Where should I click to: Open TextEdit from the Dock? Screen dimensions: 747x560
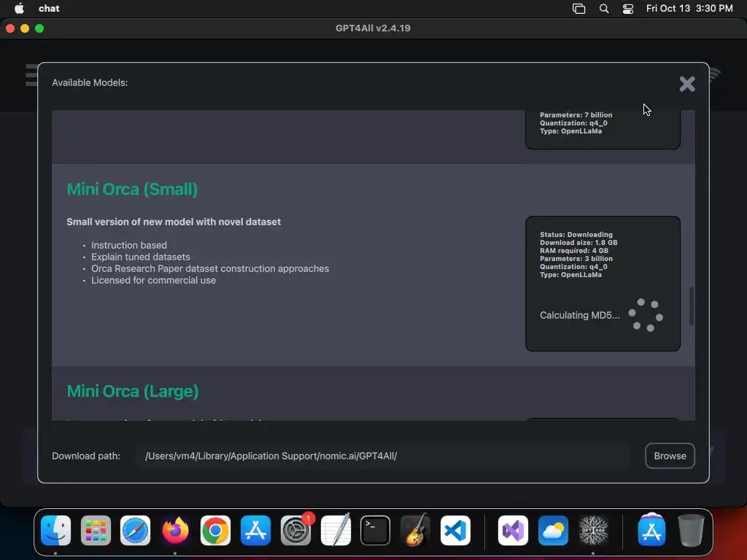point(336,530)
